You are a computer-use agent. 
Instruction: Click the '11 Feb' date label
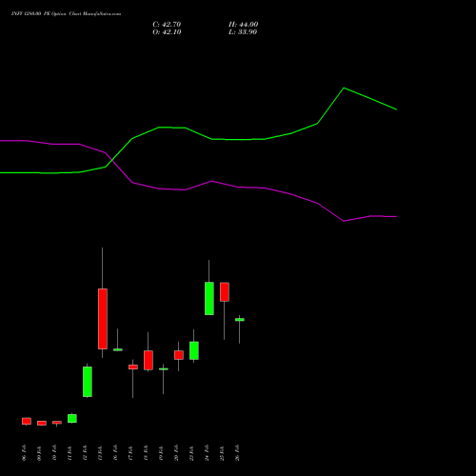pos(69,452)
